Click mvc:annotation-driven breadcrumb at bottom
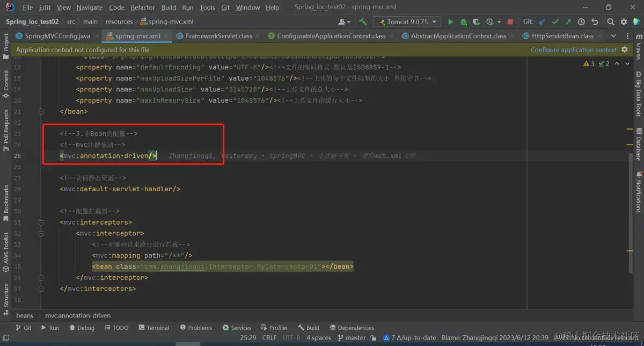The height and width of the screenshot is (346, 644). point(78,315)
